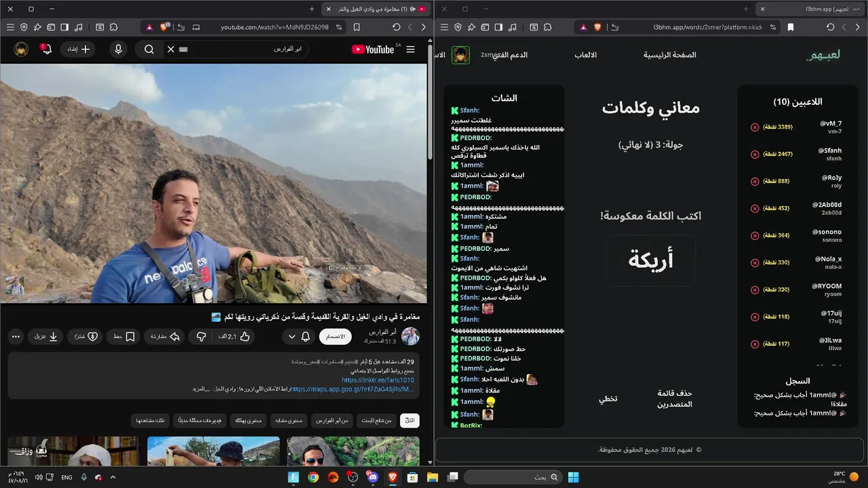The width and height of the screenshot is (868, 488).
Task: Click the taskbar search box بحث
Action: (x=513, y=477)
